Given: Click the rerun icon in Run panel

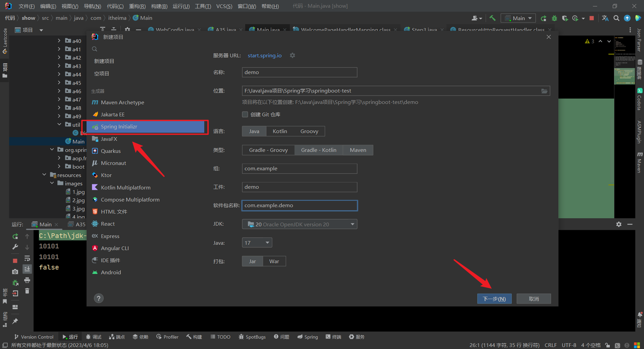Looking at the screenshot, I should coord(15,236).
